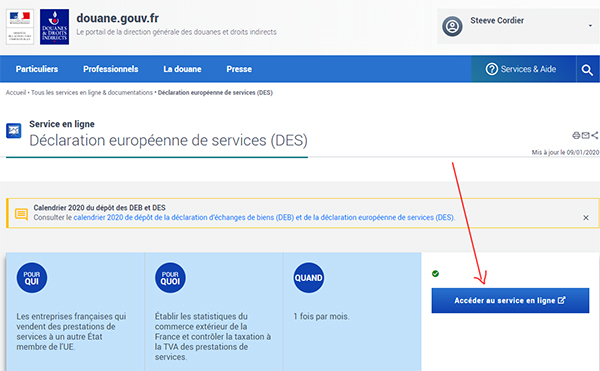This screenshot has height=371, width=600.
Task: Click the POUR QUI badge
Action: click(32, 278)
